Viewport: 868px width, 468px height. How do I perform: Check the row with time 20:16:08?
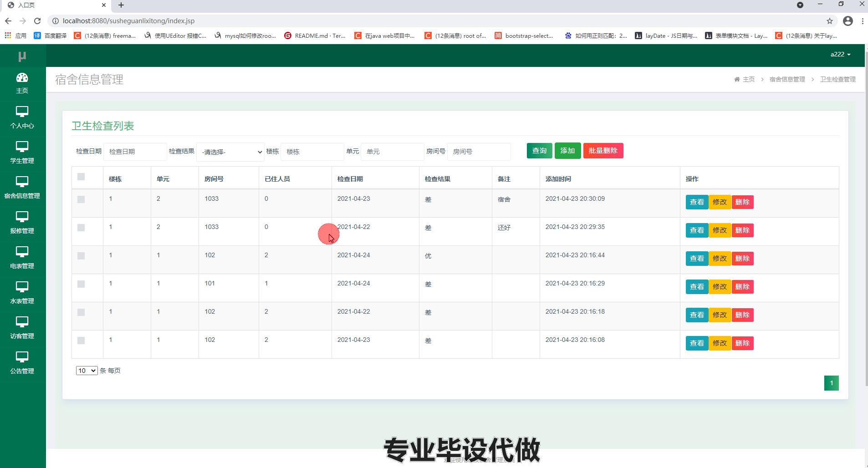(x=81, y=341)
